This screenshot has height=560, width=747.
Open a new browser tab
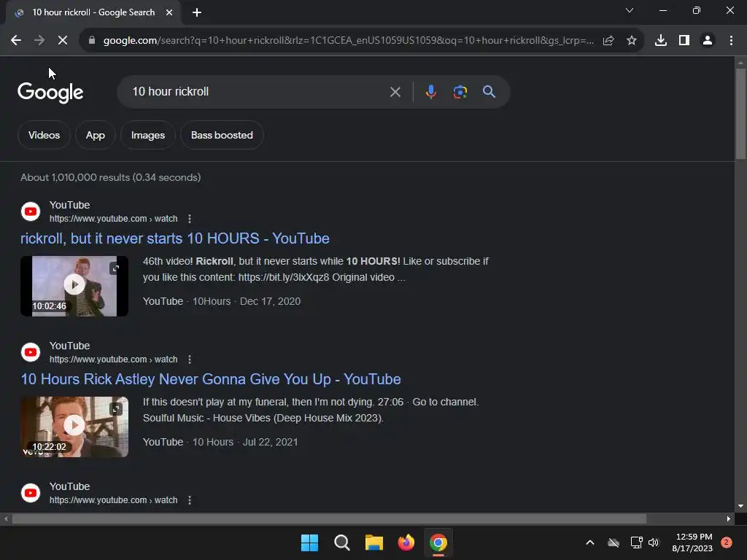point(197,12)
